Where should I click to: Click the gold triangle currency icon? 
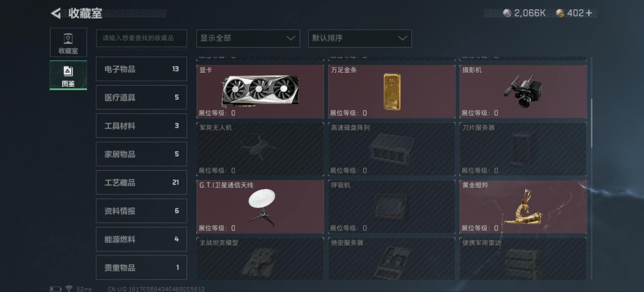(560, 13)
